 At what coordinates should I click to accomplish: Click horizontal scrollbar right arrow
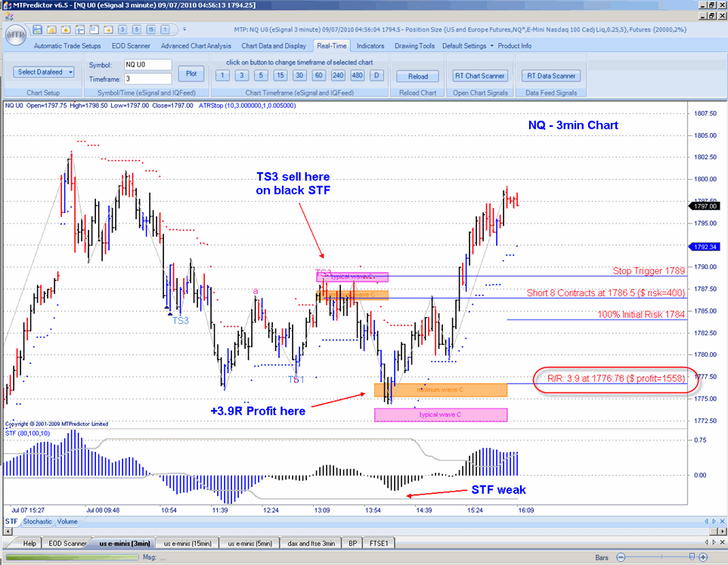(x=721, y=531)
